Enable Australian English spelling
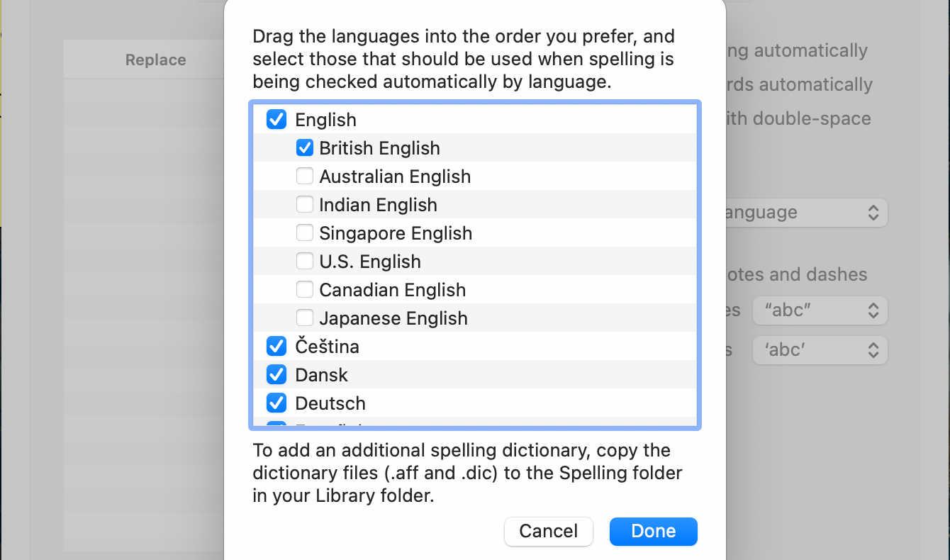The height and width of the screenshot is (560, 950). [305, 176]
